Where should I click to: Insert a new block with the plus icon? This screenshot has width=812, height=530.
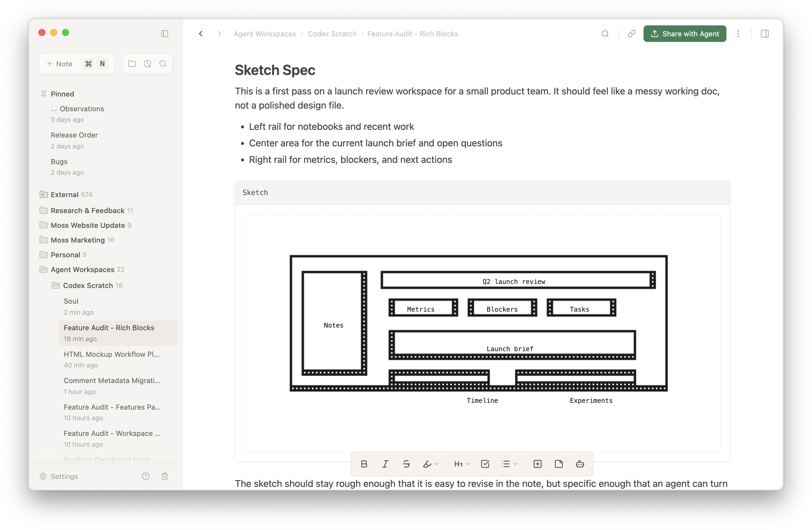[538, 464]
